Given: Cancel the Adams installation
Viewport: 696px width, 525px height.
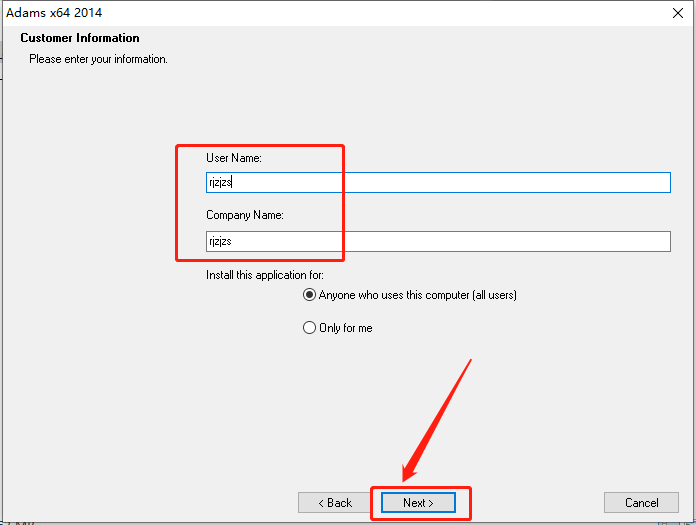Looking at the screenshot, I should [x=641, y=502].
